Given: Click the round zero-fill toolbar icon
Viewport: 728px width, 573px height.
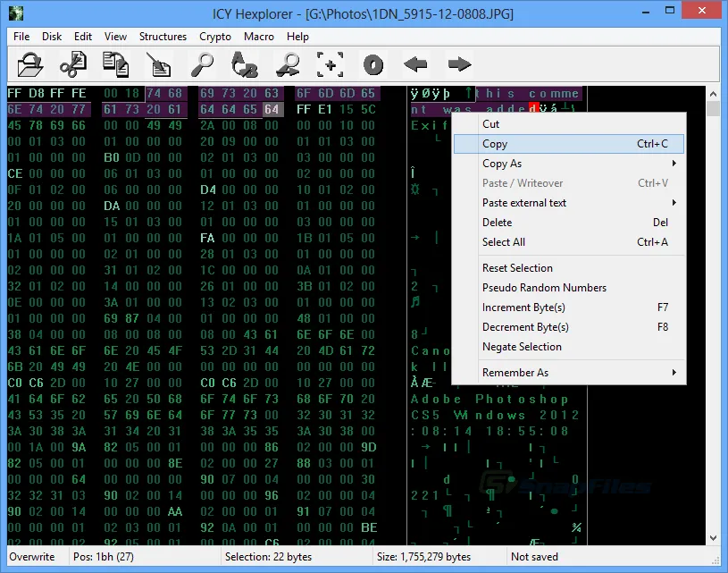Looking at the screenshot, I should pos(373,64).
